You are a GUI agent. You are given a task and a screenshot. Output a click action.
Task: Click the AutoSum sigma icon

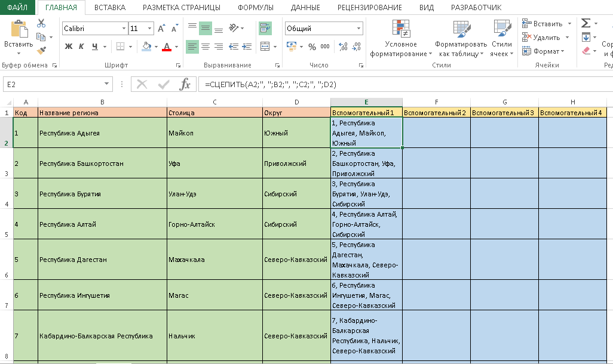click(x=586, y=23)
